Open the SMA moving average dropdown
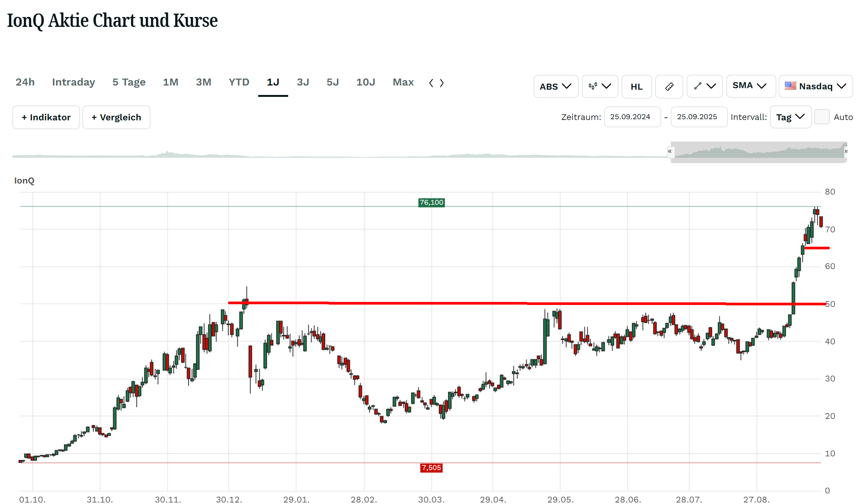 tap(751, 86)
